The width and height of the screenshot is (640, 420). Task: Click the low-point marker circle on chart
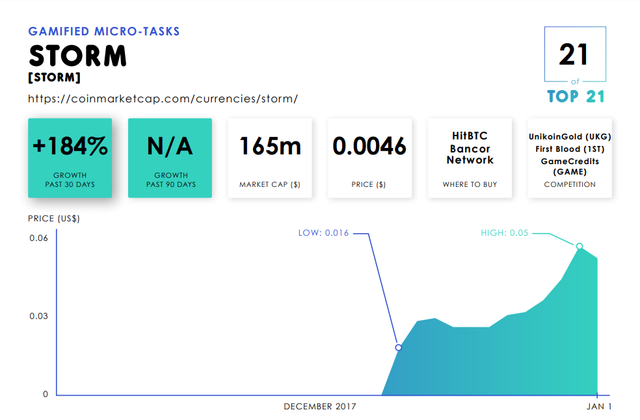click(x=398, y=347)
